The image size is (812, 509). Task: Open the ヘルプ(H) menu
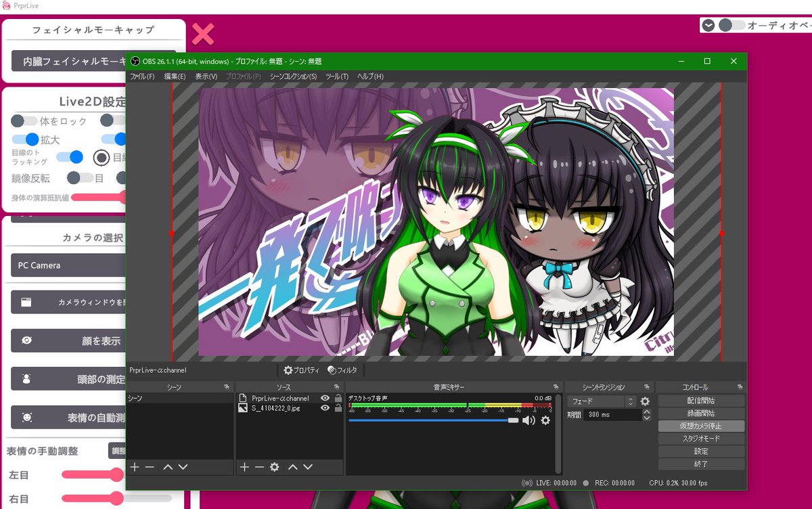[x=370, y=76]
